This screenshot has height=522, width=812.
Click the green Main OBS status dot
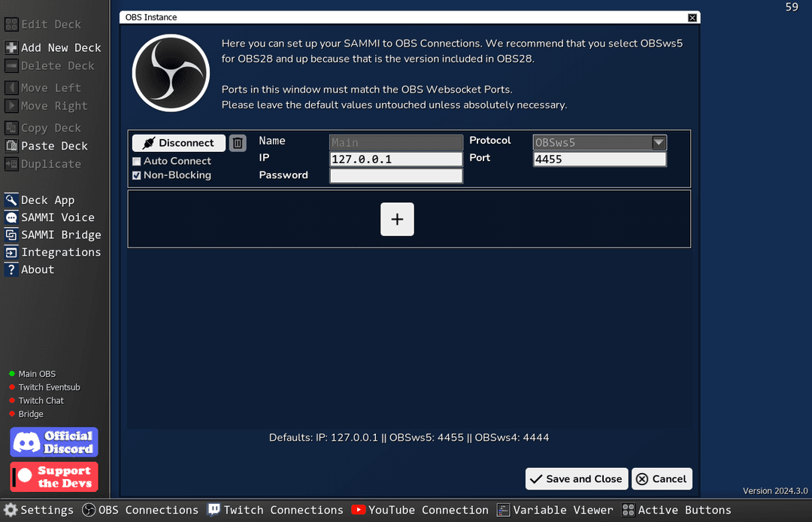[12, 373]
